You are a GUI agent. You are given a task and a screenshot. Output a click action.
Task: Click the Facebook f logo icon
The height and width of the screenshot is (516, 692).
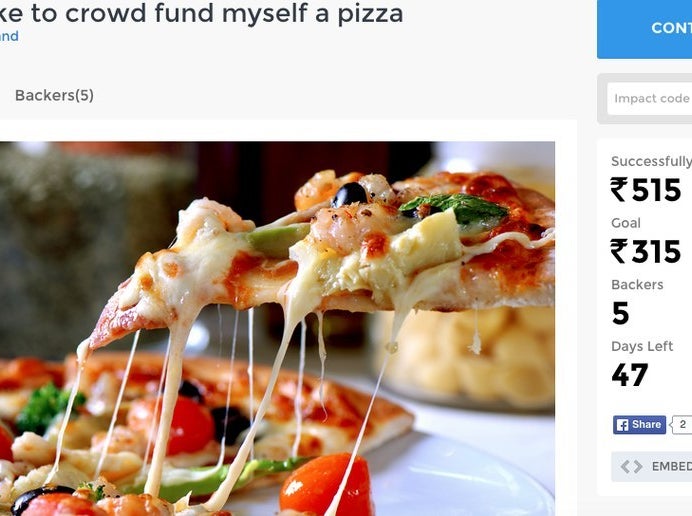point(622,426)
